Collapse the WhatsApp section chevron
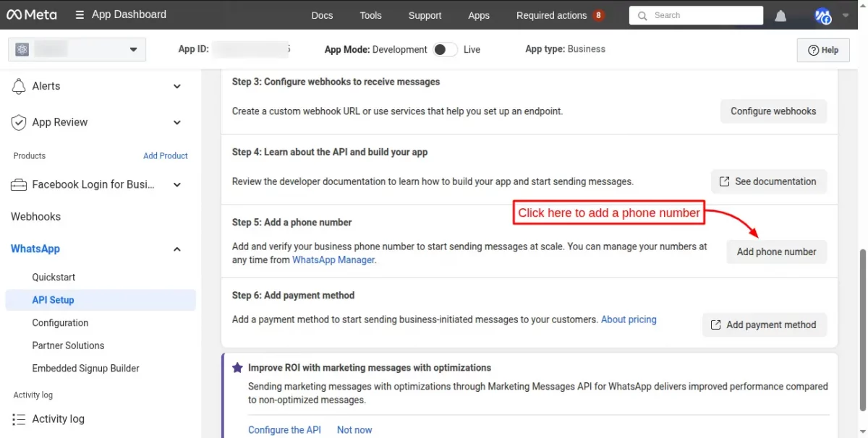 [177, 249]
